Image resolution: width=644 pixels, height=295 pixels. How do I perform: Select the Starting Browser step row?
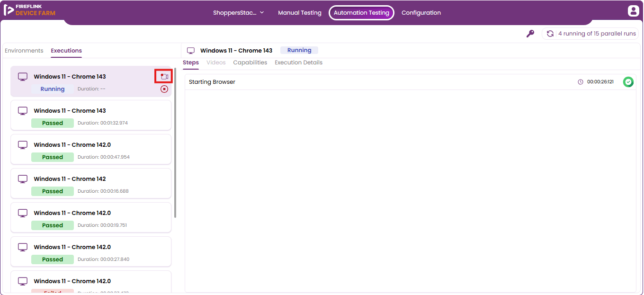click(410, 82)
